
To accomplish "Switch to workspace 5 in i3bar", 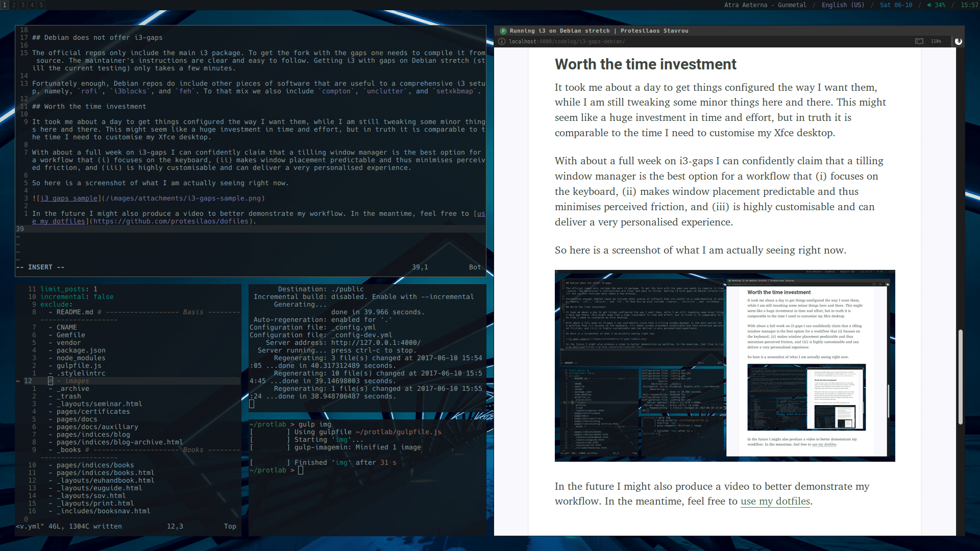I will tap(41, 5).
